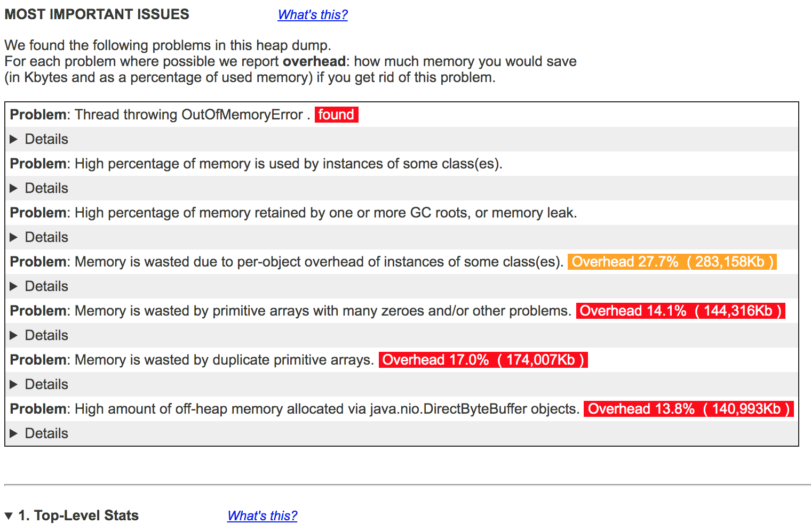Click the red found badge
811x532 pixels.
(x=336, y=114)
